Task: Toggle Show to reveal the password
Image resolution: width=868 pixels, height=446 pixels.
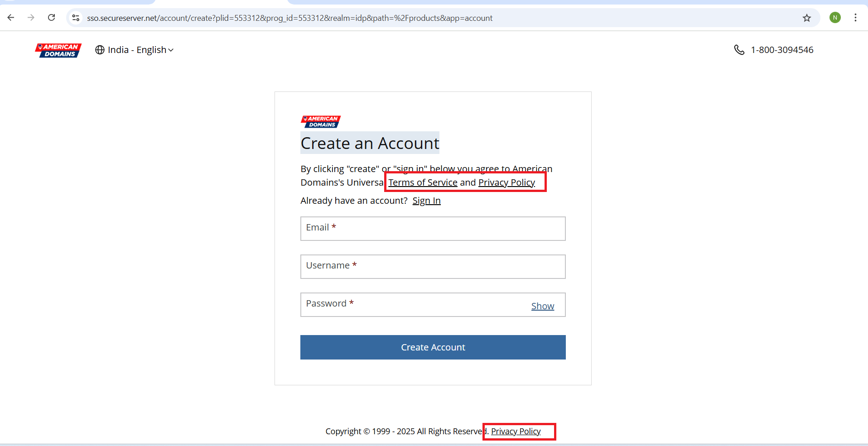Action: click(542, 306)
